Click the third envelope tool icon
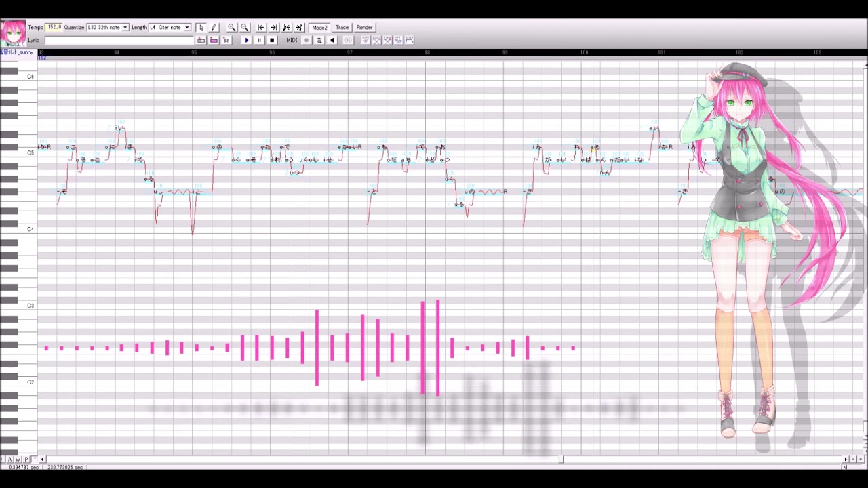 [x=387, y=41]
